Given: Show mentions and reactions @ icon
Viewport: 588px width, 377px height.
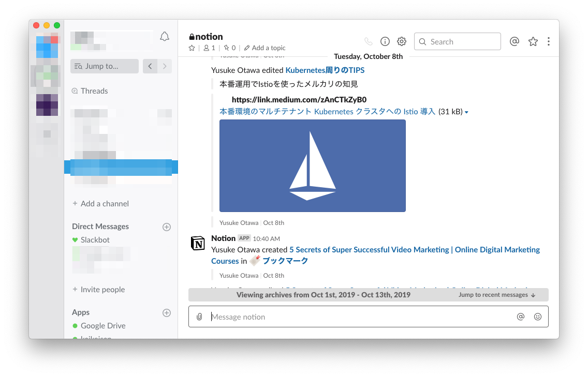Looking at the screenshot, I should tap(514, 41).
